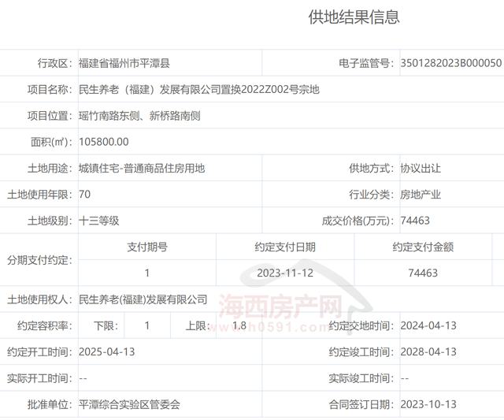Click the 约定容积率 field label
Image resolution: width=504 pixels, height=420 pixels.
pyautogui.click(x=45, y=325)
